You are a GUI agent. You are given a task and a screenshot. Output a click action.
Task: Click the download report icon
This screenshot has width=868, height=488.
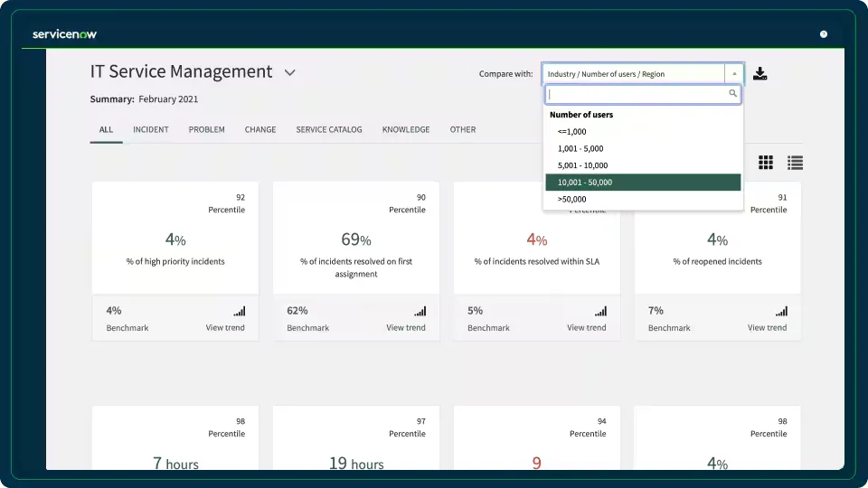tap(760, 73)
